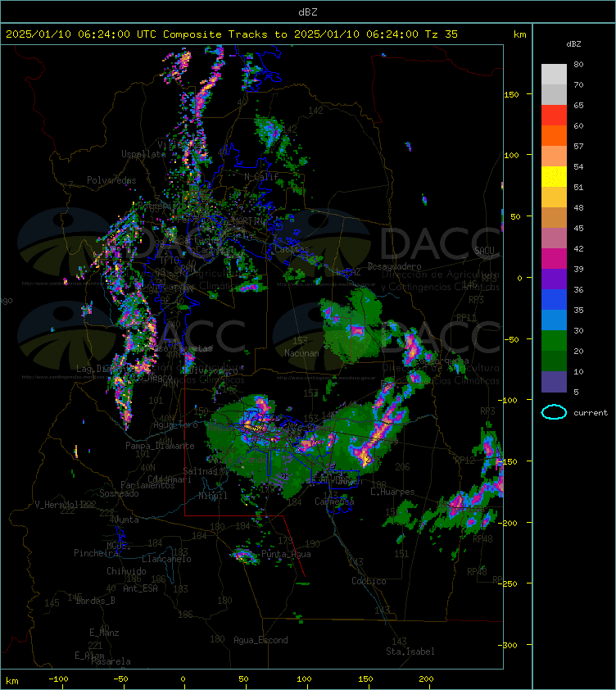Viewport: 616px width, 690px height.
Task: Click the 'Parlamentos' place label
Action: [147, 485]
